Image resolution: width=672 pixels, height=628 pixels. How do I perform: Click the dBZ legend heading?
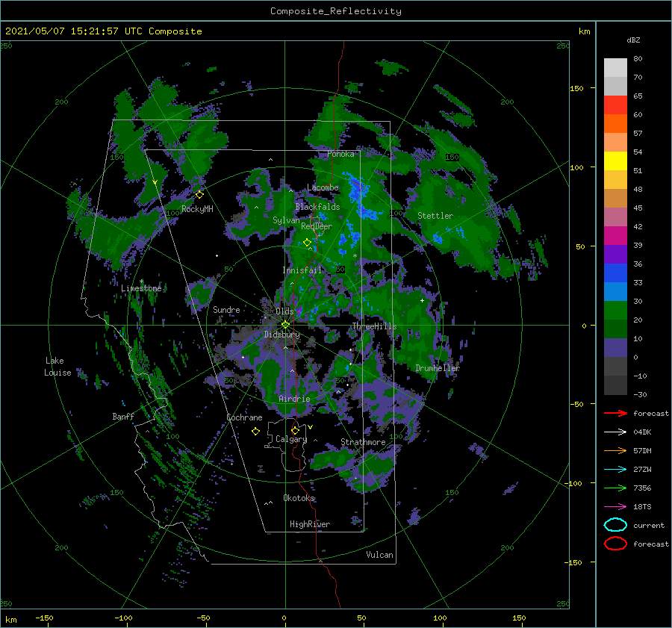[633, 40]
